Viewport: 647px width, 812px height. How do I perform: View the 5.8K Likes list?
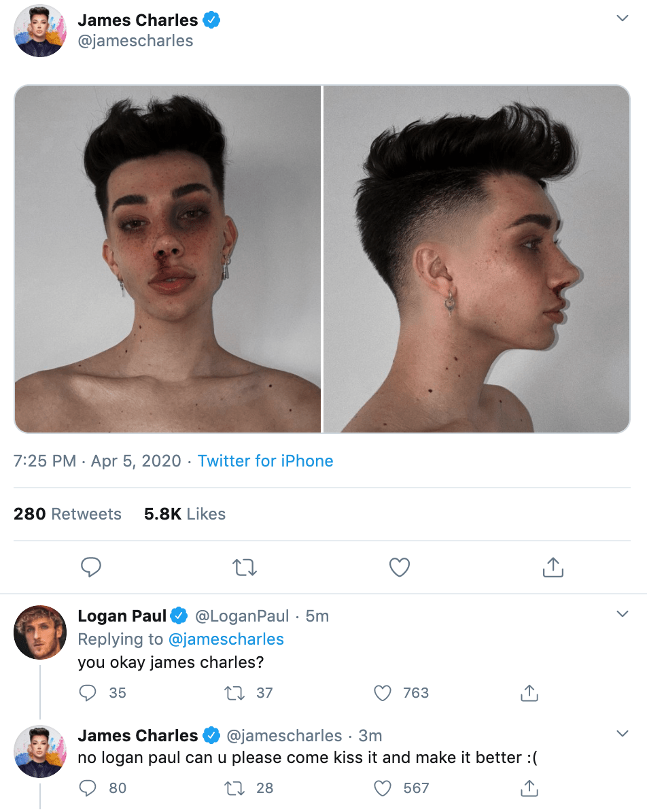point(184,514)
